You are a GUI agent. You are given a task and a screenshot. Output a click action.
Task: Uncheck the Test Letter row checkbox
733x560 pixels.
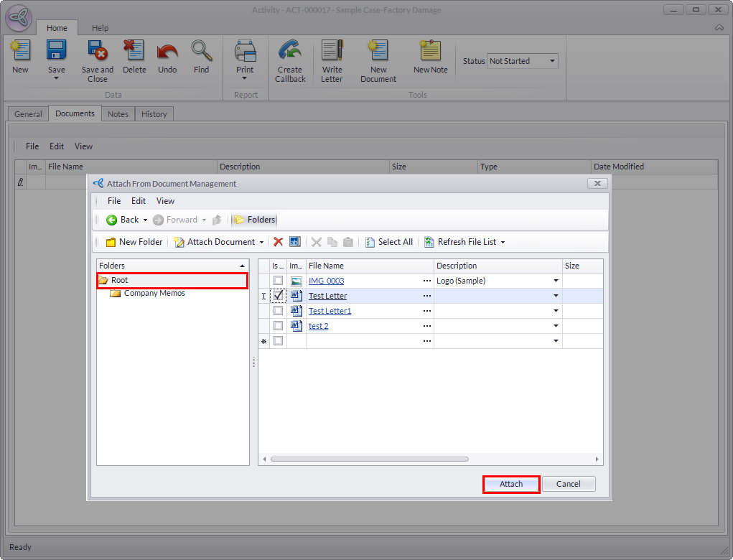pyautogui.click(x=278, y=296)
